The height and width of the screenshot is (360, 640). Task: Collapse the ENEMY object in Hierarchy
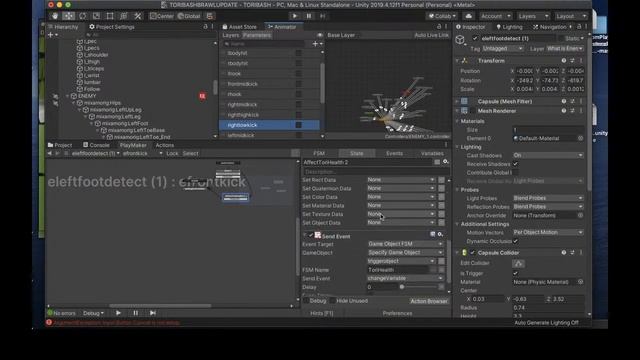(x=68, y=96)
